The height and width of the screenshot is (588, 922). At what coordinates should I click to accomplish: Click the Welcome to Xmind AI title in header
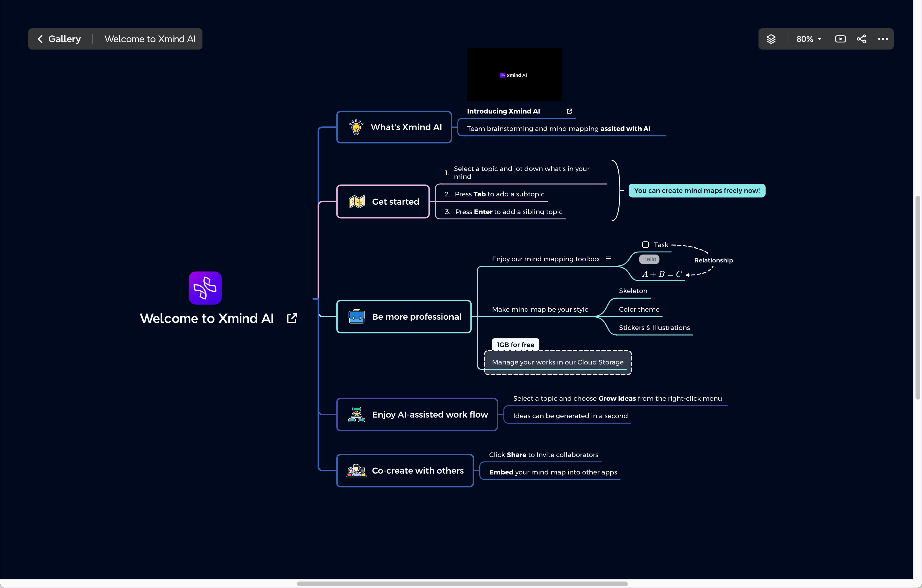coord(150,39)
